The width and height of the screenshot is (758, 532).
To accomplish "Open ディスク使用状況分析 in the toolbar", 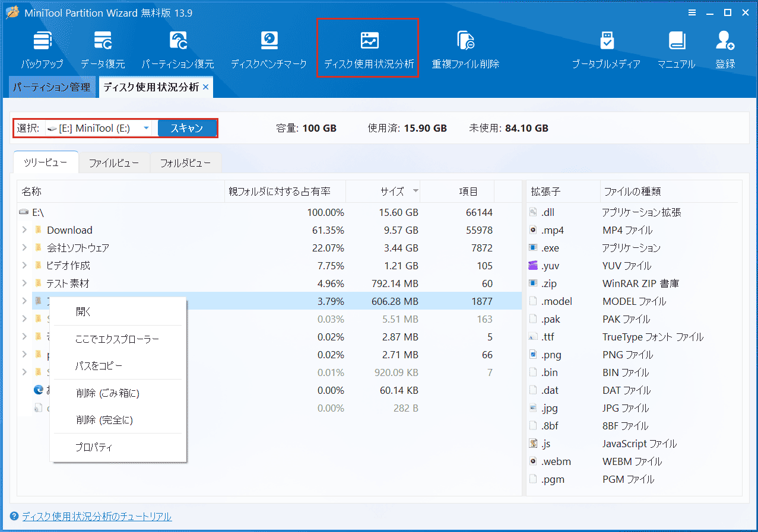I will click(369, 50).
